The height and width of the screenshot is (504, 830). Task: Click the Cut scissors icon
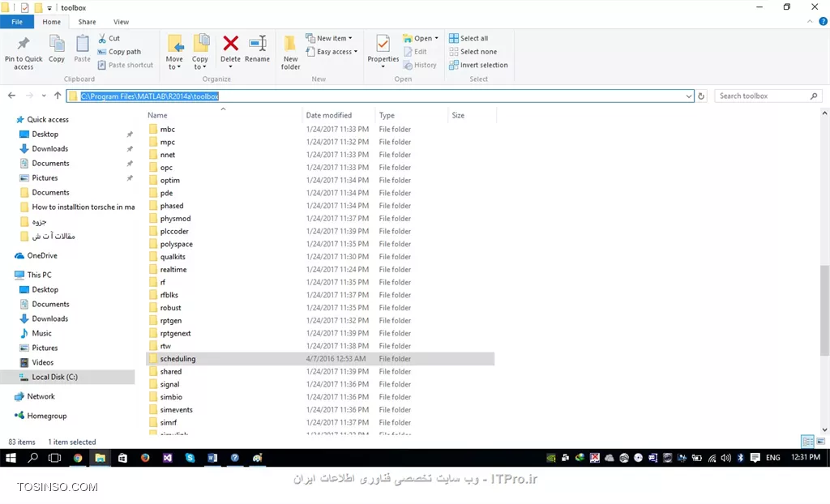click(102, 38)
